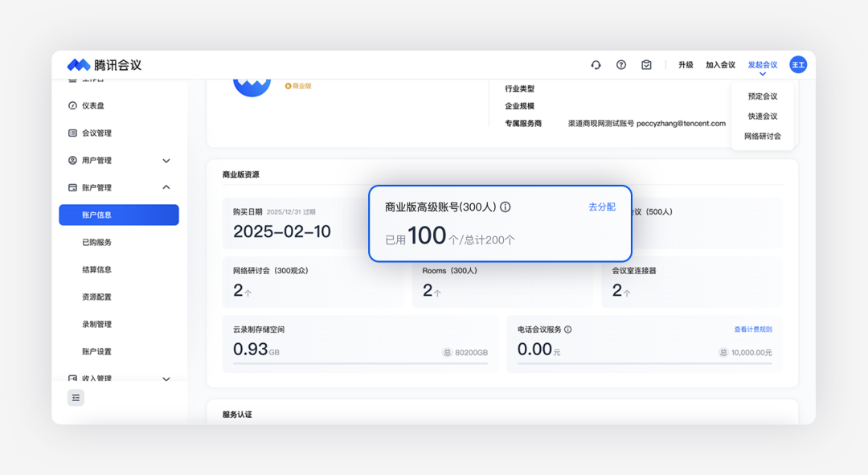Collapse sidebar using bottom-left menu icon
This screenshot has height=475, width=868.
(76, 397)
